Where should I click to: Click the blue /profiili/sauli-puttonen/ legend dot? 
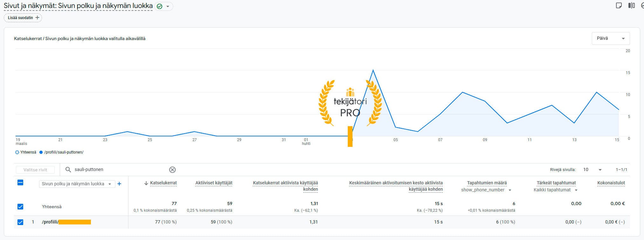click(41, 152)
